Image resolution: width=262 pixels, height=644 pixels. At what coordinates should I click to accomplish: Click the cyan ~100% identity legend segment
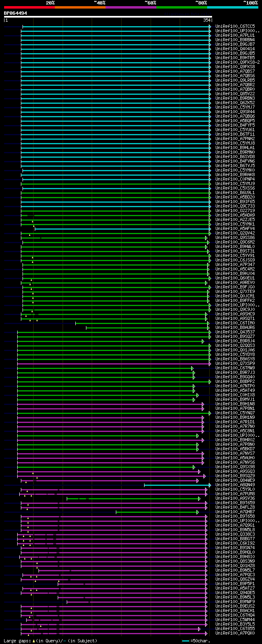232,7
